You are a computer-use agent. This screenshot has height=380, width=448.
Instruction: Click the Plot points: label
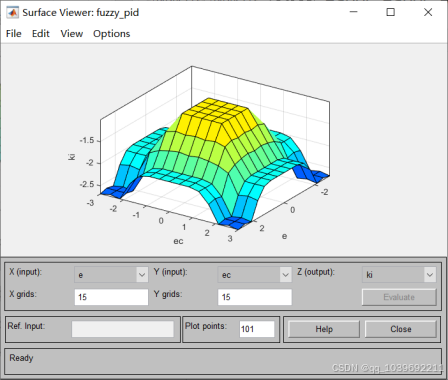[206, 326]
